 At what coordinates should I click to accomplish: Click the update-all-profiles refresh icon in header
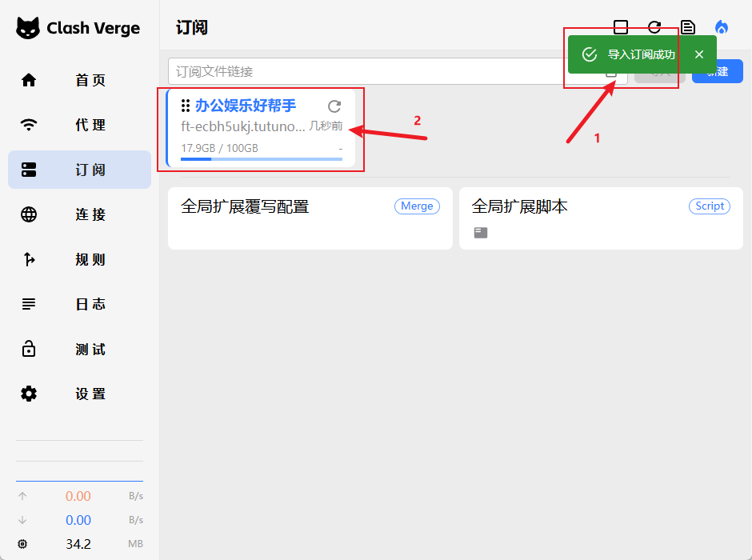pos(654,27)
